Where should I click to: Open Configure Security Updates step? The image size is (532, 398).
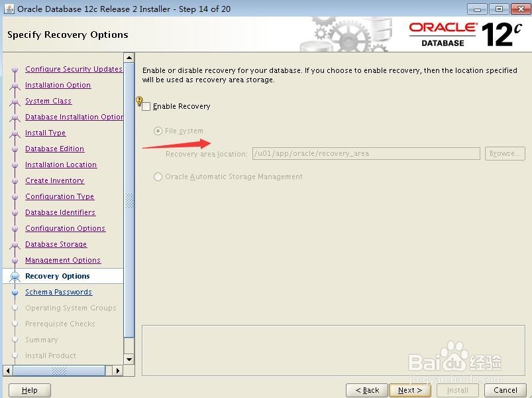74,69
